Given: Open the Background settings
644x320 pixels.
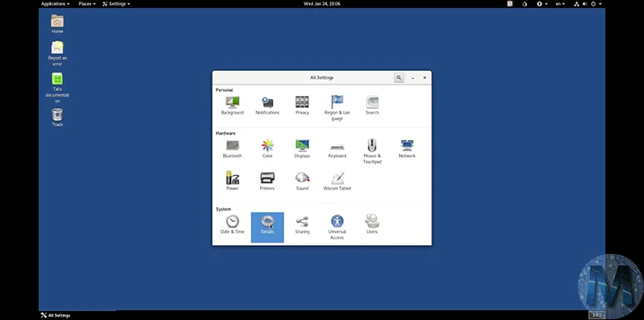Looking at the screenshot, I should point(232,106).
